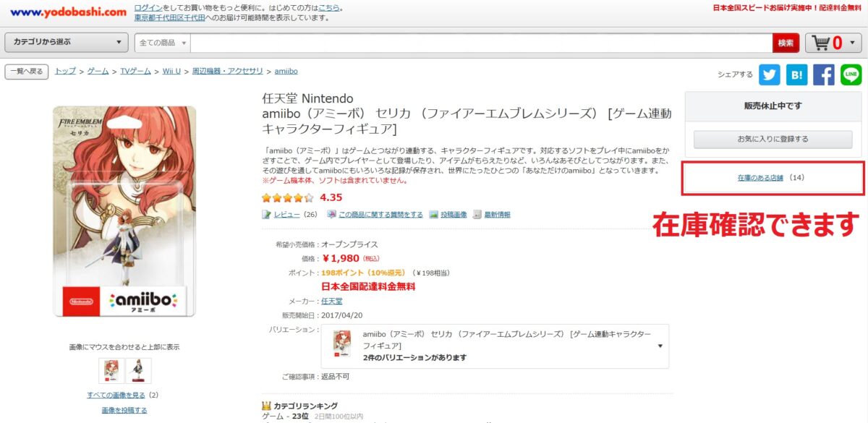Open the shopping cart icon
This screenshot has height=423, width=868.
pyautogui.click(x=822, y=43)
